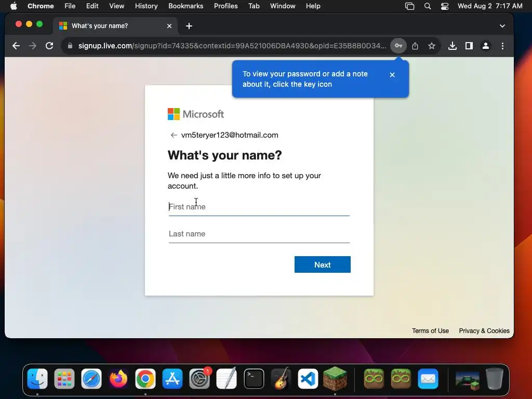This screenshot has width=532, height=399.
Task: Open the Edit menu
Action: pyautogui.click(x=92, y=6)
